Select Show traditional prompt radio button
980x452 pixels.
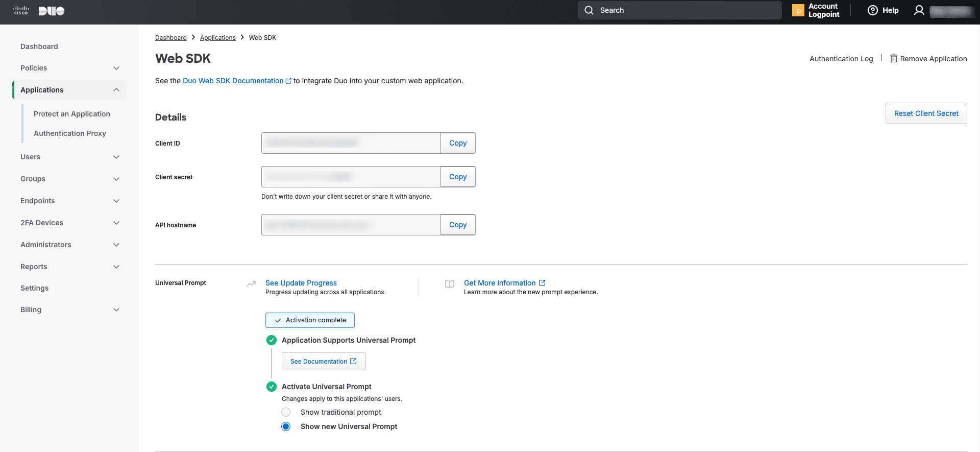(x=286, y=412)
